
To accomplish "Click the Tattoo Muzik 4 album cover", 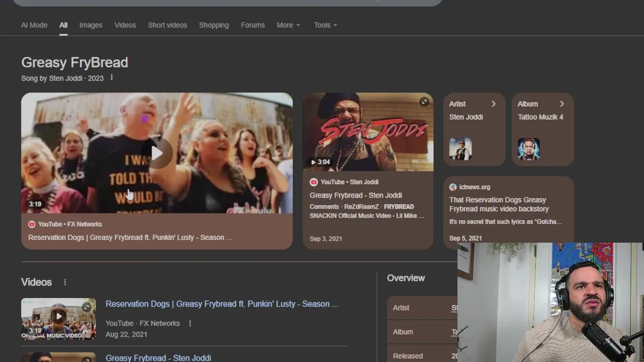I will [529, 149].
